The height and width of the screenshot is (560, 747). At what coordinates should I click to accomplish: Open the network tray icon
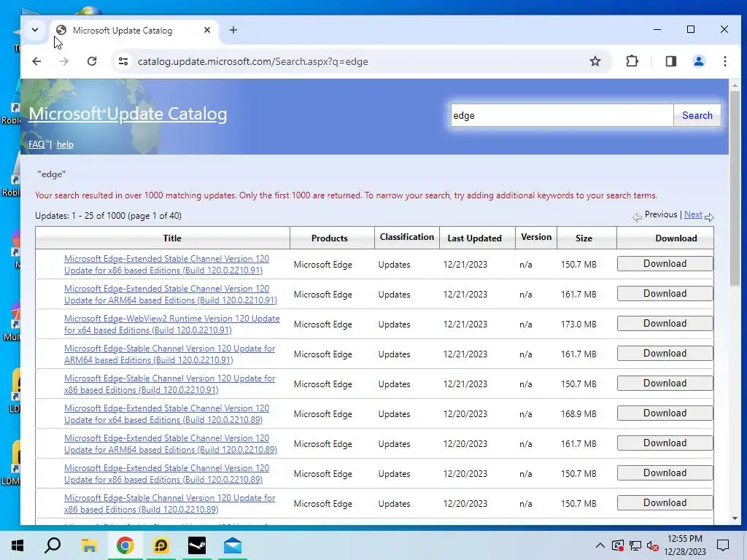635,545
